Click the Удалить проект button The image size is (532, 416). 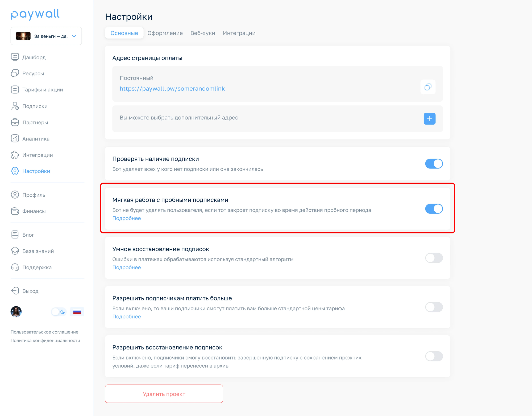coord(164,394)
